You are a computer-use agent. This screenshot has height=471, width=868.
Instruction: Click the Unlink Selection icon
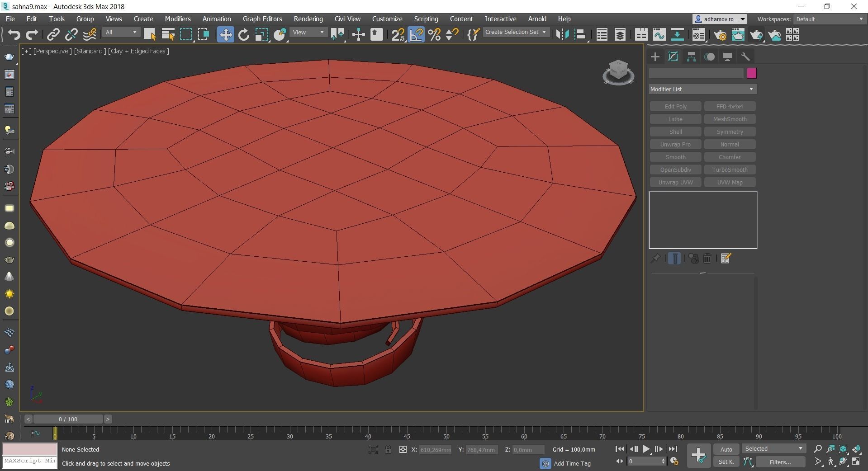(x=71, y=35)
